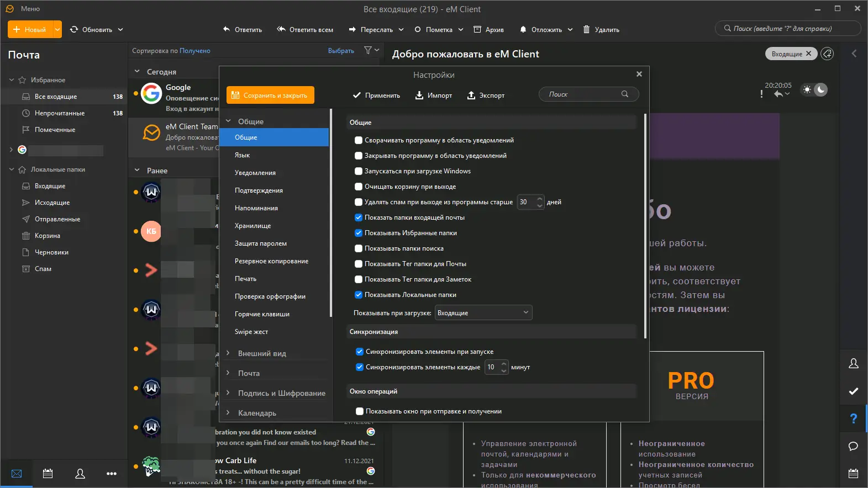868x488 pixels.
Task: Increase the spam deletion days value
Action: tap(540, 199)
